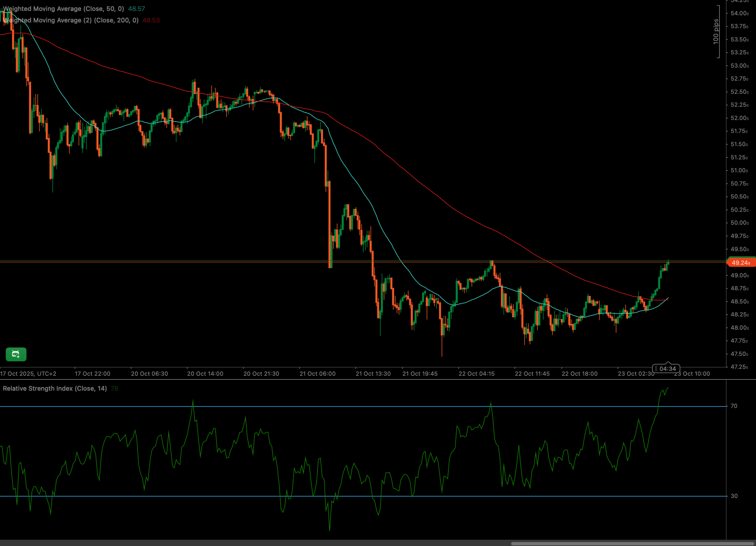Click the 17 Oct 2025, UTC+2 timezone label
The width and height of the screenshot is (756, 546).
pyautogui.click(x=28, y=373)
